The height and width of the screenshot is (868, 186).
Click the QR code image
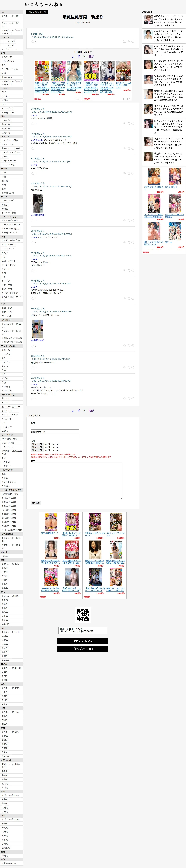(x=83, y=615)
